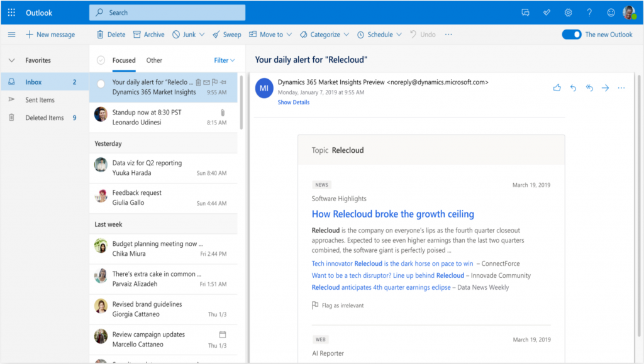The image size is (644, 364).
Task: Click Show Details under the sender
Action: pos(293,101)
